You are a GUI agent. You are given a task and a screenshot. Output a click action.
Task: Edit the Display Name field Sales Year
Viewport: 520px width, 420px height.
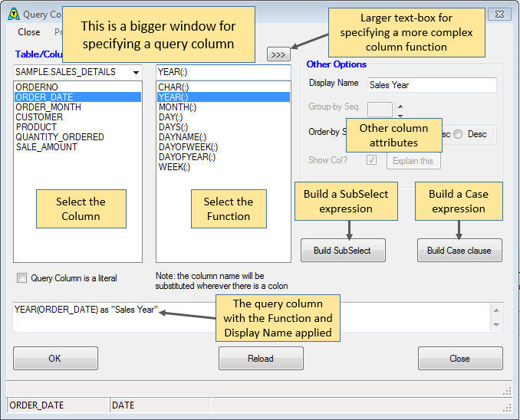coord(432,85)
